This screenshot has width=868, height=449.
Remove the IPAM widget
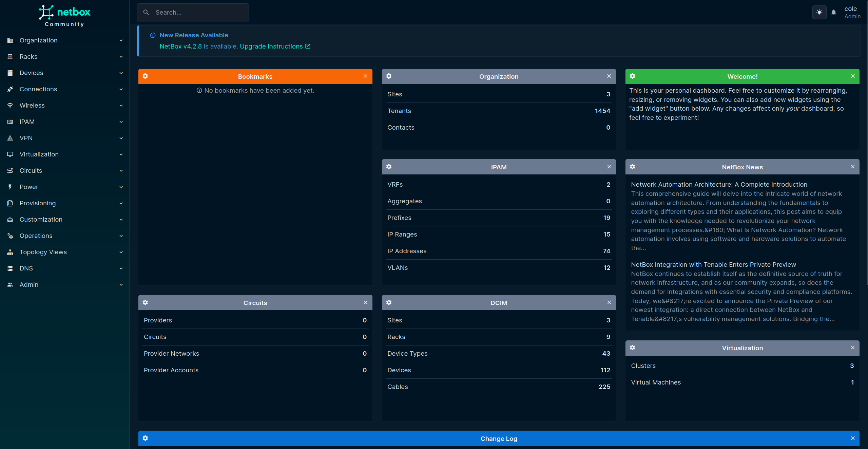pyautogui.click(x=609, y=167)
